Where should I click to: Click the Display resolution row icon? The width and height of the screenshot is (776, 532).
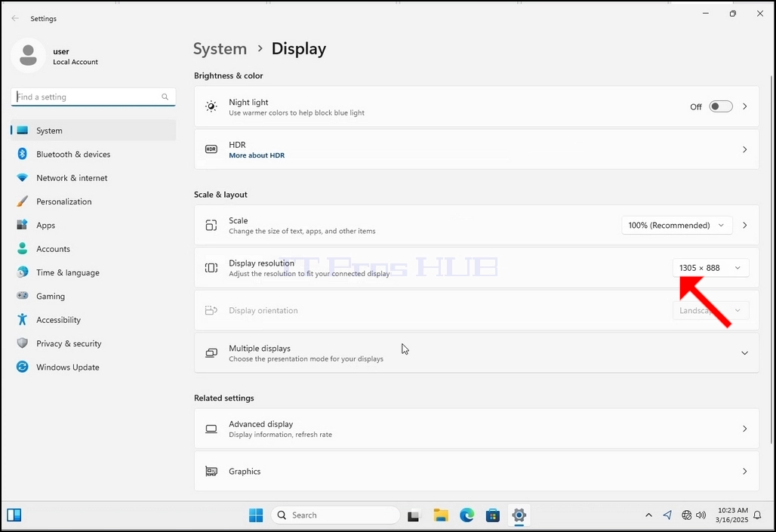pos(211,268)
